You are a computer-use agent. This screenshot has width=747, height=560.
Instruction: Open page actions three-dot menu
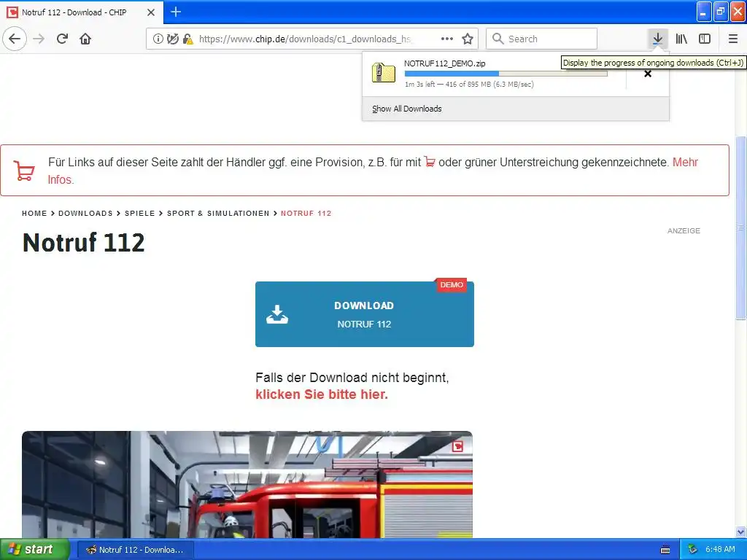pyautogui.click(x=447, y=39)
